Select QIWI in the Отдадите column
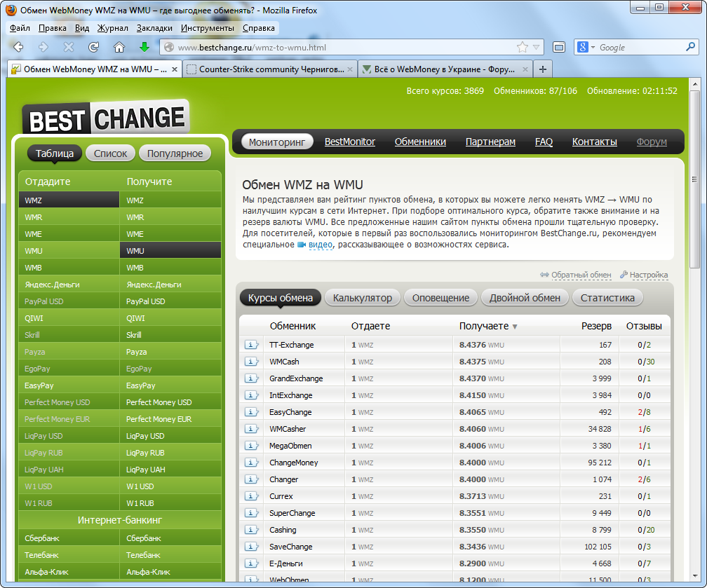Screen dimensions: 707x588 pos(69,318)
